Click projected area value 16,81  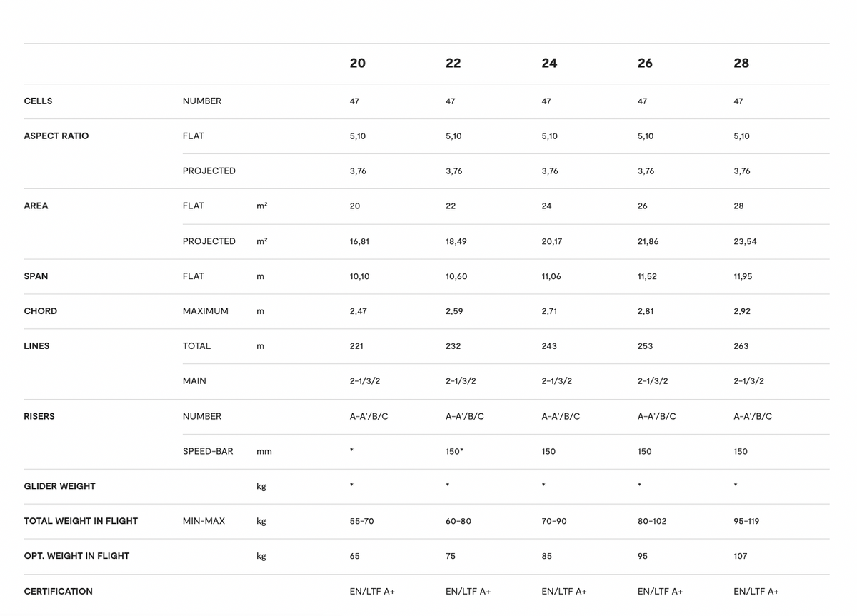[x=359, y=241]
